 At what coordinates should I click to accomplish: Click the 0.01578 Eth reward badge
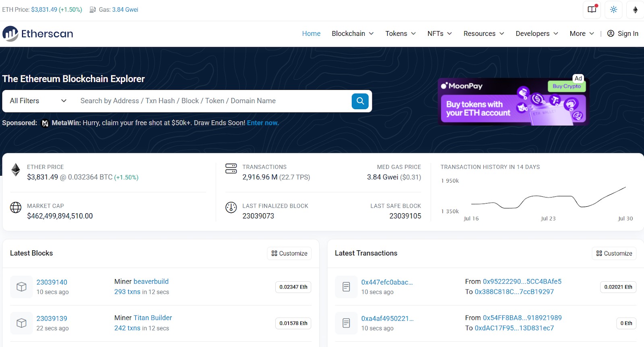tap(293, 323)
